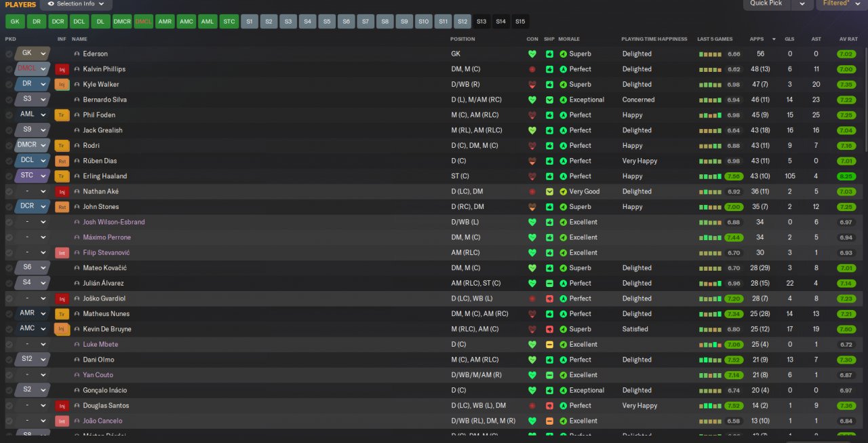Click Haaland's 8.25 average rating badge
The height and width of the screenshot is (443, 868).
846,176
